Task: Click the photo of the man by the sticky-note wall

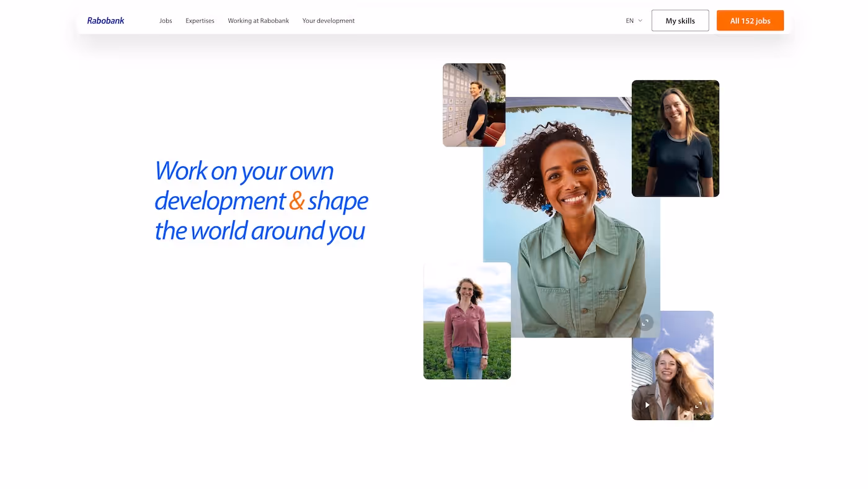Action: [x=474, y=104]
